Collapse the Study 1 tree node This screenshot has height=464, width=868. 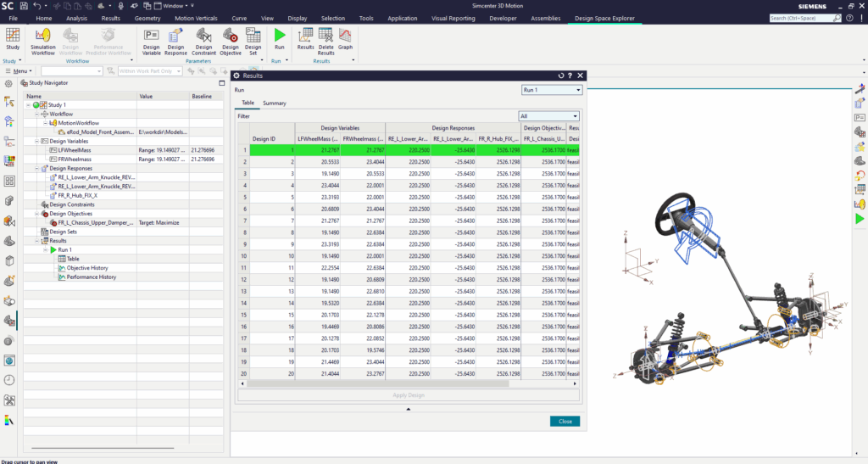tap(29, 105)
